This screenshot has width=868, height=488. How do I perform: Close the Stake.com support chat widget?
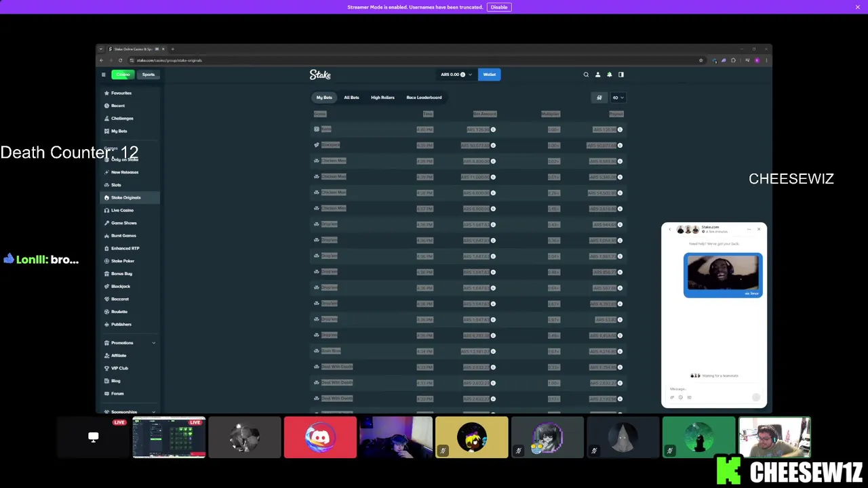(759, 229)
